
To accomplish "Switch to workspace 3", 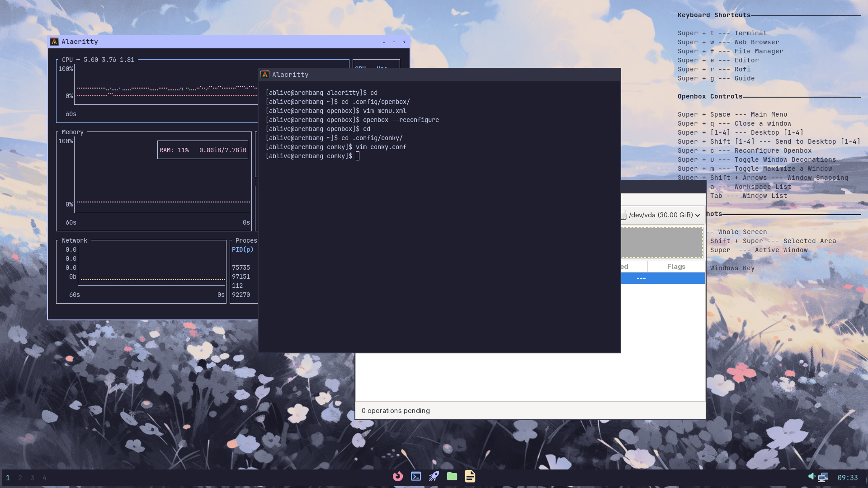I will point(32,478).
